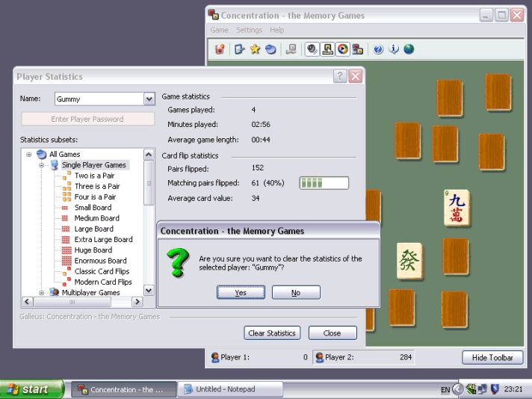Expand hidden tray icons arrow
Screen dimensions: 532x399
458,389
